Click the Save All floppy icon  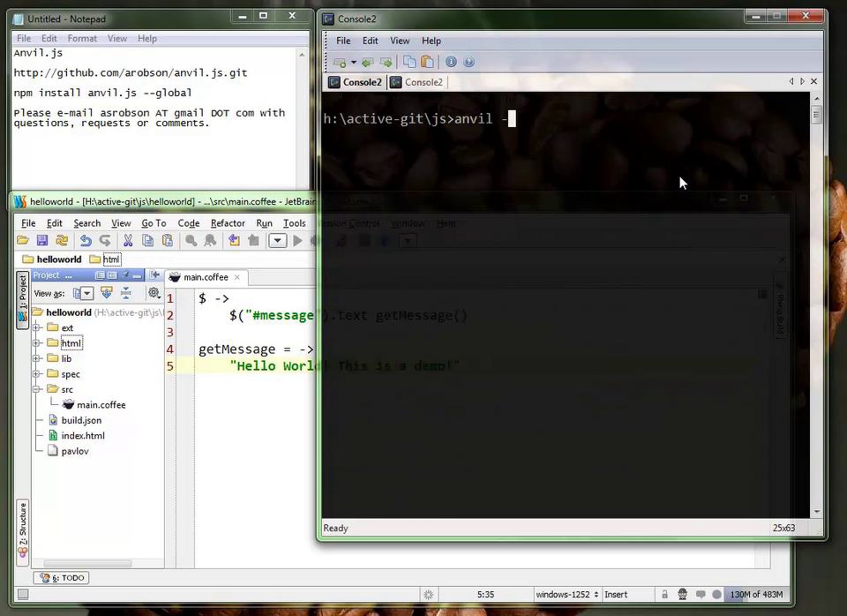(42, 240)
